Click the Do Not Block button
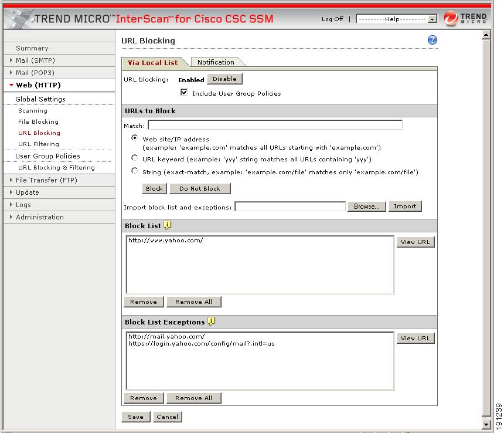504x433 pixels. coord(200,188)
